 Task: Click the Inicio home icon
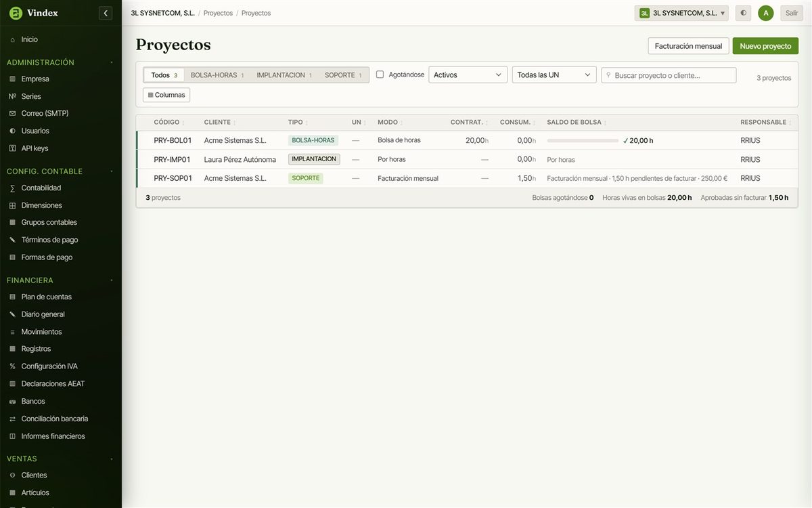12,40
